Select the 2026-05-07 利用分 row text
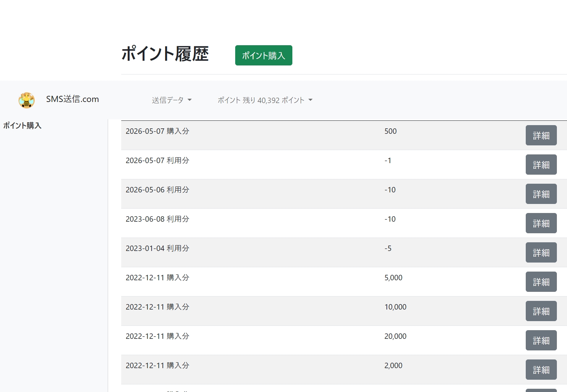Image resolution: width=567 pixels, height=392 pixels. (157, 161)
